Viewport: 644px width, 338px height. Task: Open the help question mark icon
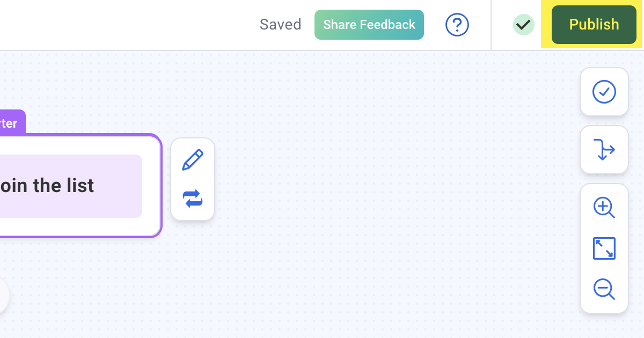pyautogui.click(x=457, y=25)
